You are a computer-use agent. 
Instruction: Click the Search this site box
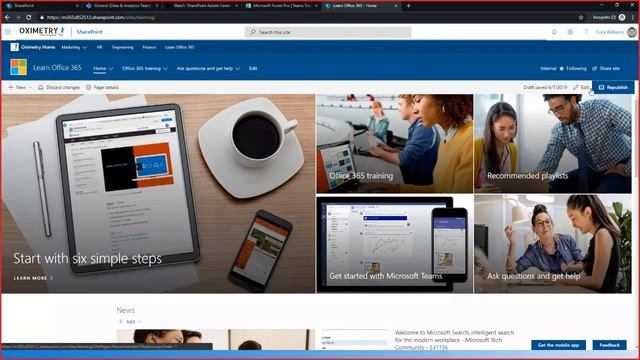click(328, 32)
